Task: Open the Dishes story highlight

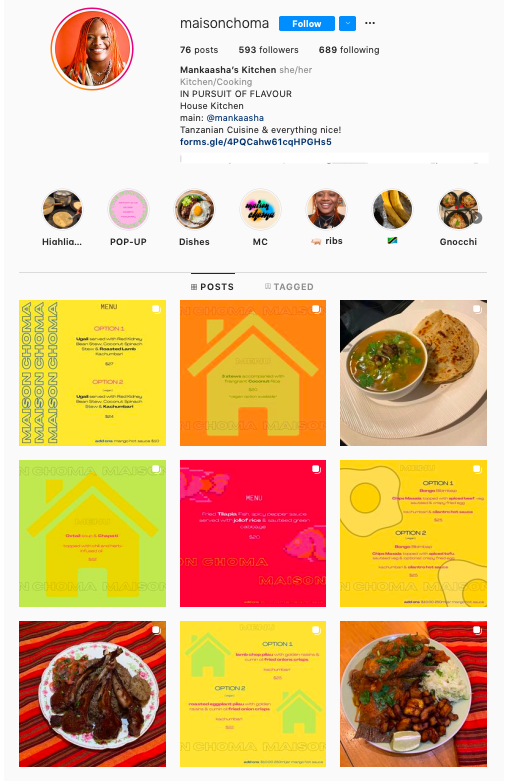Action: [x=194, y=210]
